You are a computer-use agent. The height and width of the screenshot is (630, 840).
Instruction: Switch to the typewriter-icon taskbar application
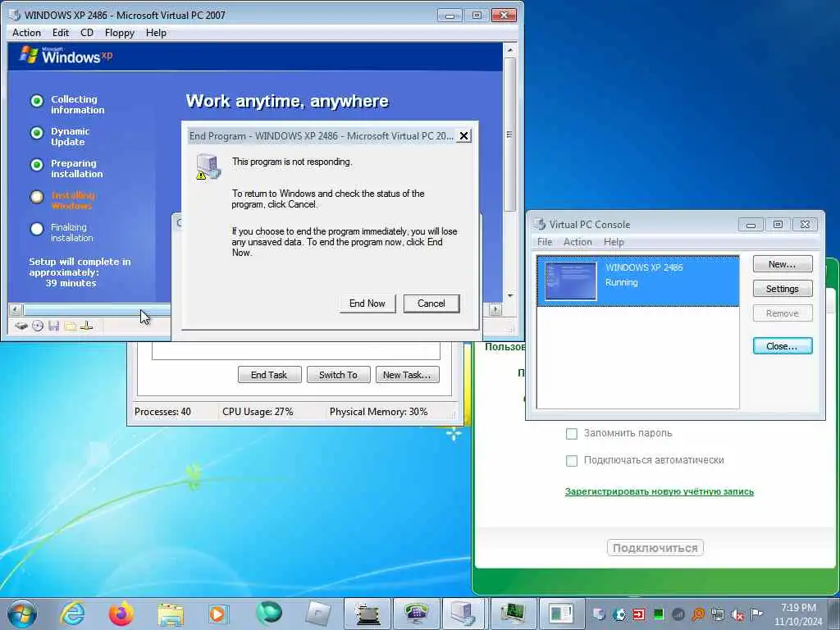(x=367, y=614)
